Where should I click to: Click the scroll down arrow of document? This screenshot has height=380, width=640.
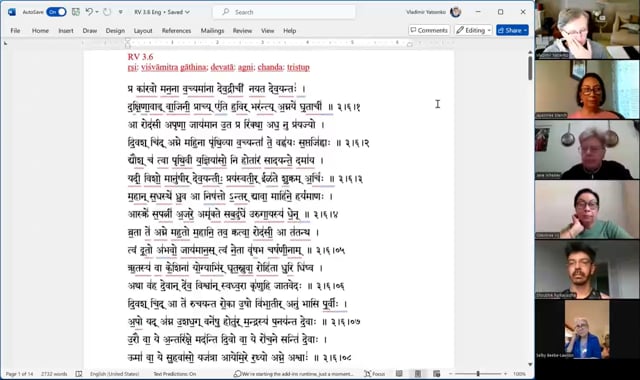[x=530, y=364]
